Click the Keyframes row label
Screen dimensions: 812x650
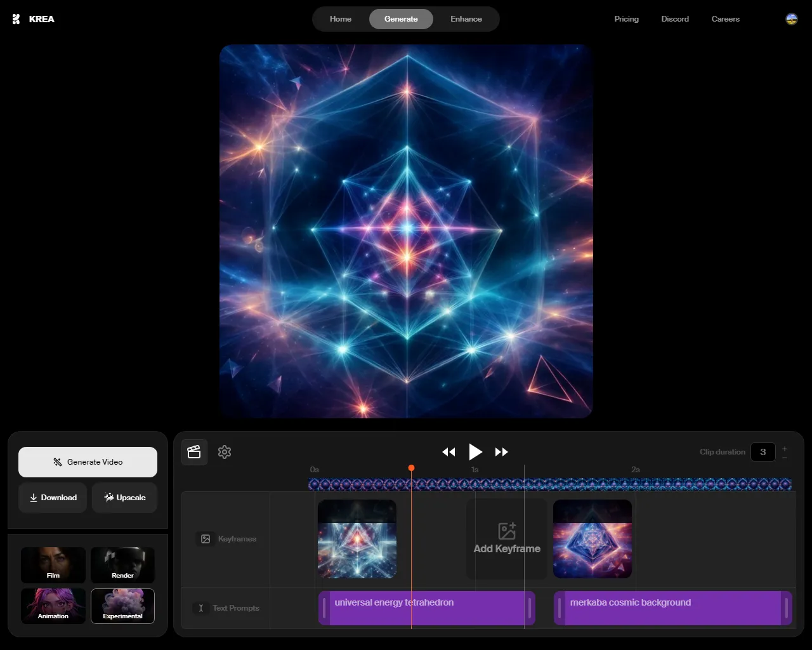pyautogui.click(x=237, y=539)
